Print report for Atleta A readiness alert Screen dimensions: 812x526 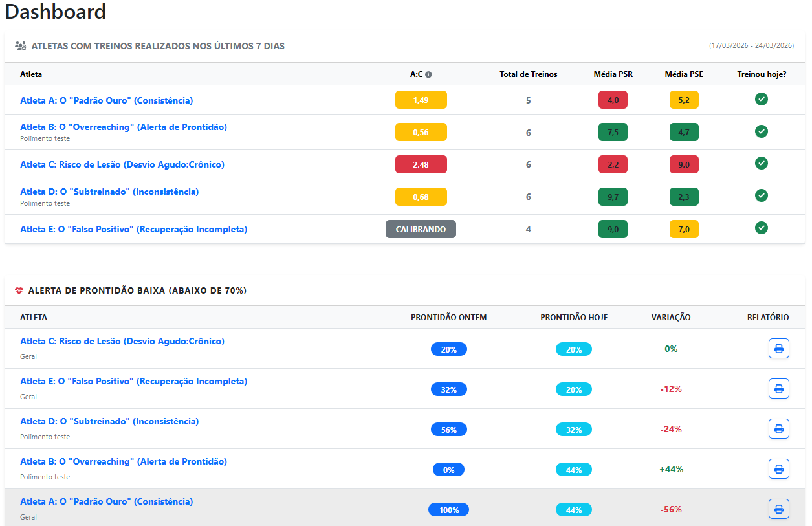778,509
